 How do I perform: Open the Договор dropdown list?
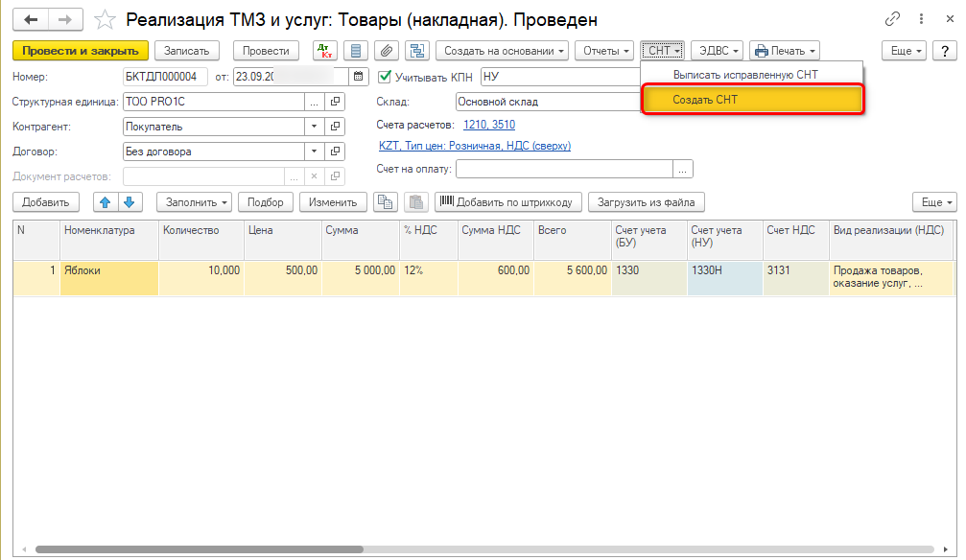[x=315, y=152]
